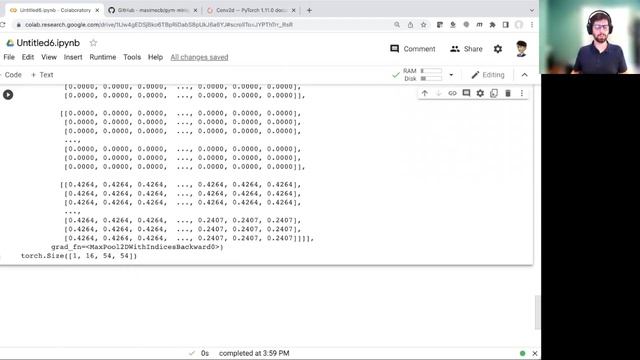The height and width of the screenshot is (360, 640).
Task: Click the share page icon in address bar
Action: [410, 25]
